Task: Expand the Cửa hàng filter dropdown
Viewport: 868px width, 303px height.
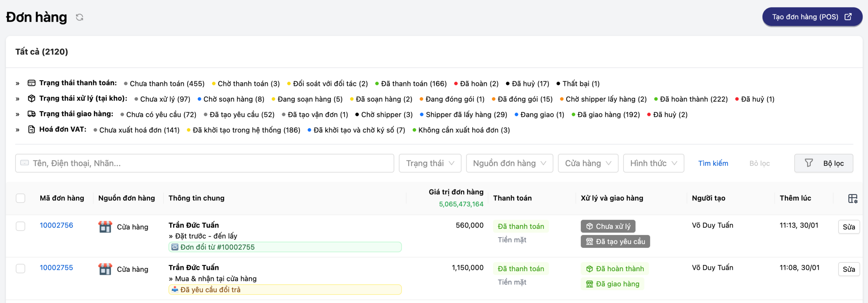Action: coord(588,164)
